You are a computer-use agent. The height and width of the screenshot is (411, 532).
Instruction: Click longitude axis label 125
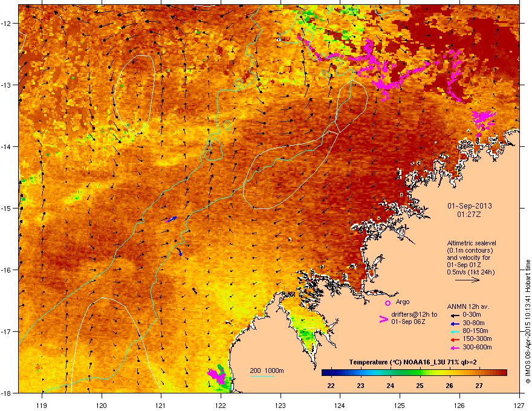400,405
